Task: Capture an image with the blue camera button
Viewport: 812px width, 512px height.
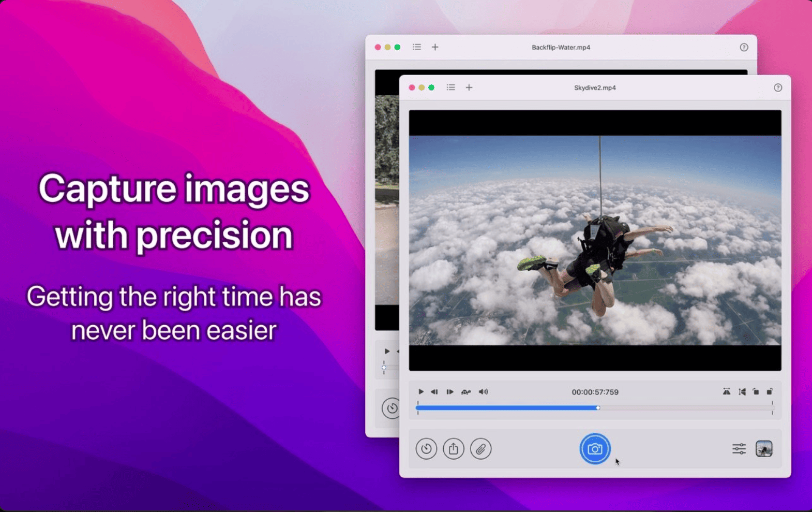Action: [595, 449]
